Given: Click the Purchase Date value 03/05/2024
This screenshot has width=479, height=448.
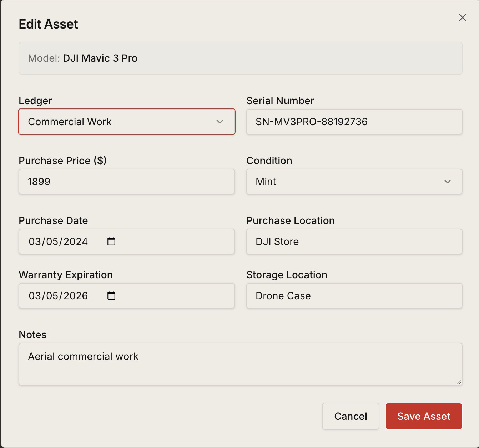Looking at the screenshot, I should pyautogui.click(x=58, y=241).
